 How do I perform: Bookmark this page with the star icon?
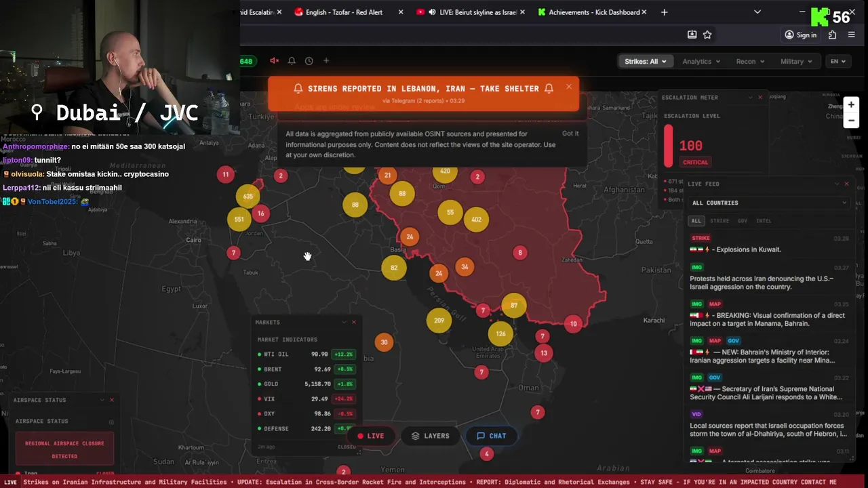tap(707, 35)
